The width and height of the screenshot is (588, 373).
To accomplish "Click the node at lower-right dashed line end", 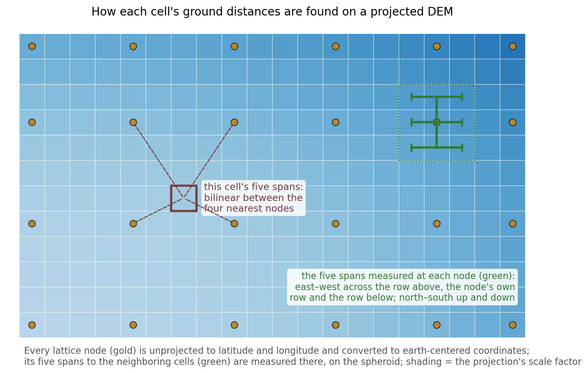I will pos(234,223).
